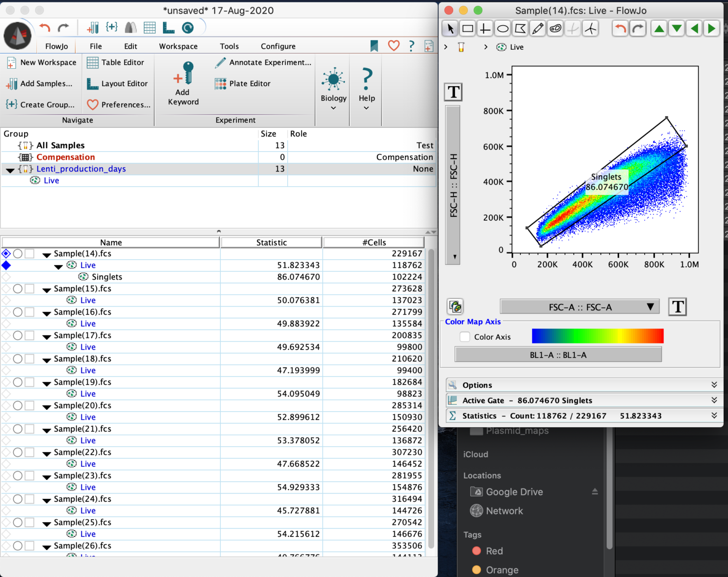The width and height of the screenshot is (728, 577).
Task: Click the color map gradient bar
Action: (598, 336)
